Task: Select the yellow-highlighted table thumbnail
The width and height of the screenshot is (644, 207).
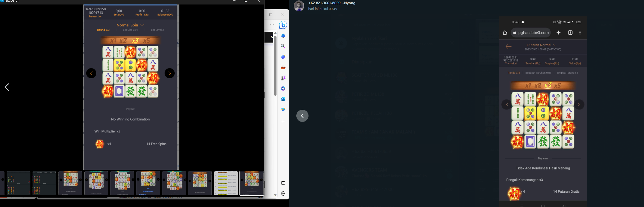Action: (x=226, y=183)
